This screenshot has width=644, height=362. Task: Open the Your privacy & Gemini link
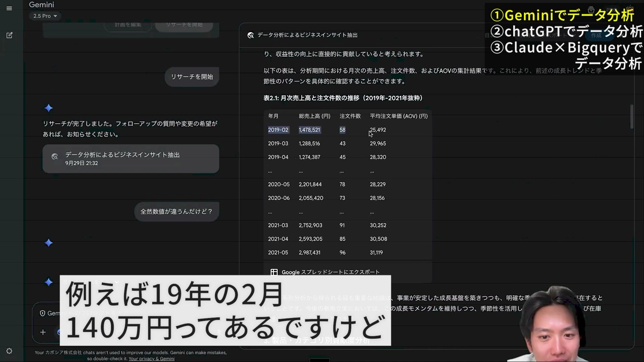click(152, 359)
